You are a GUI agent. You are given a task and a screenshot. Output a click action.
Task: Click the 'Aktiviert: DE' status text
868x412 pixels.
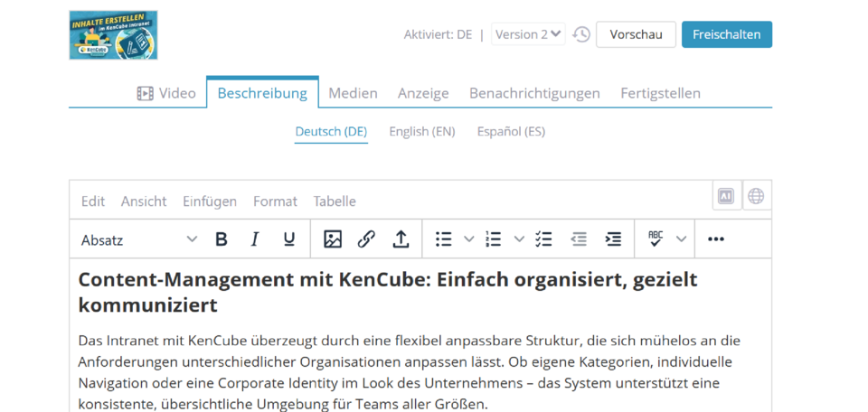tap(438, 34)
